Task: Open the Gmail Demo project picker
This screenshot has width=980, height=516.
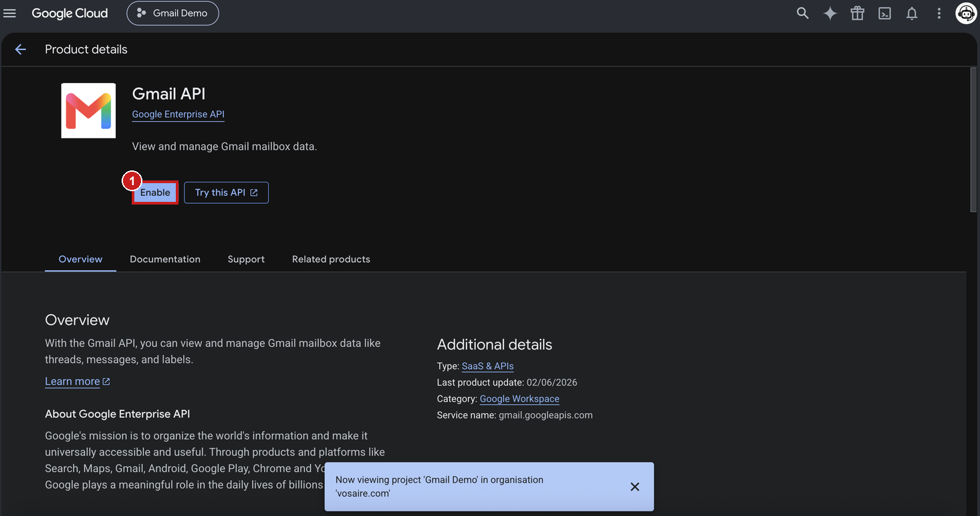Action: (x=172, y=13)
